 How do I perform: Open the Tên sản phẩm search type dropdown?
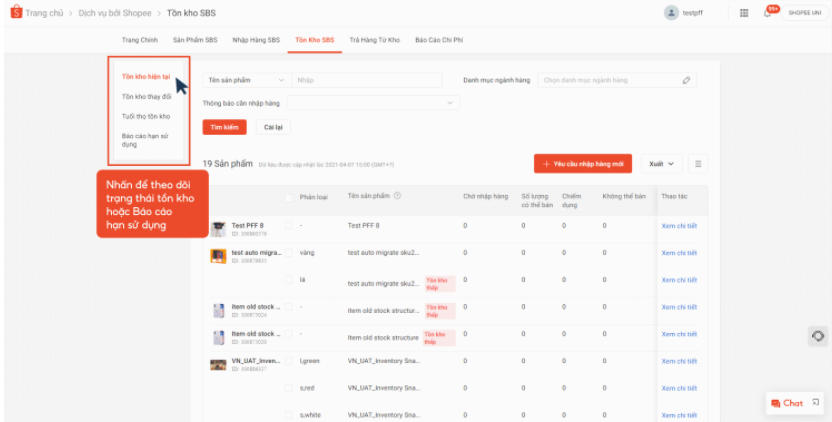click(246, 80)
